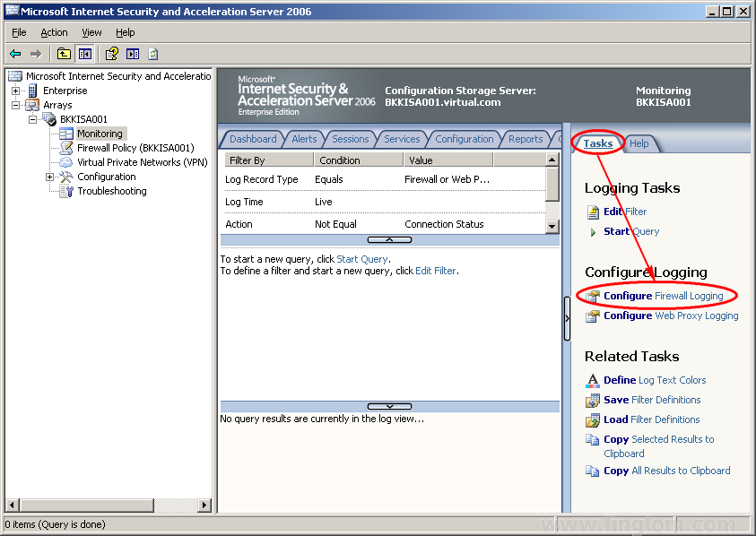Screen dimensions: 756x536
Task: Click Copy All Results to Clipboard link
Action: (x=667, y=471)
